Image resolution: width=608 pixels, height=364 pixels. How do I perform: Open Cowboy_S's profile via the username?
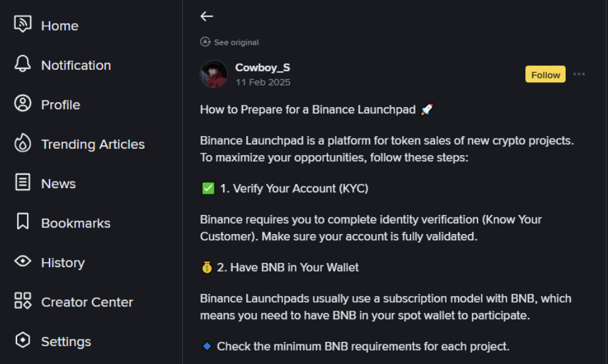(262, 67)
